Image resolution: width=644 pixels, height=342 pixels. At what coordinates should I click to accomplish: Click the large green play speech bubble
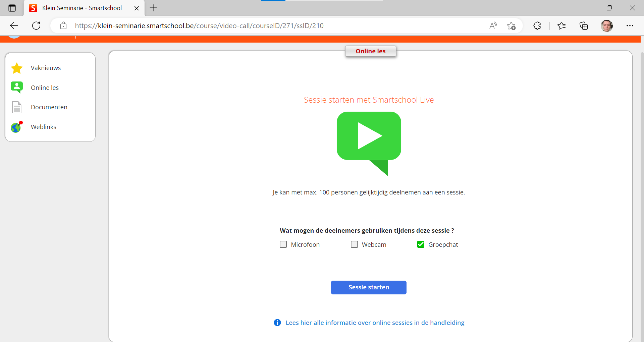click(x=369, y=137)
